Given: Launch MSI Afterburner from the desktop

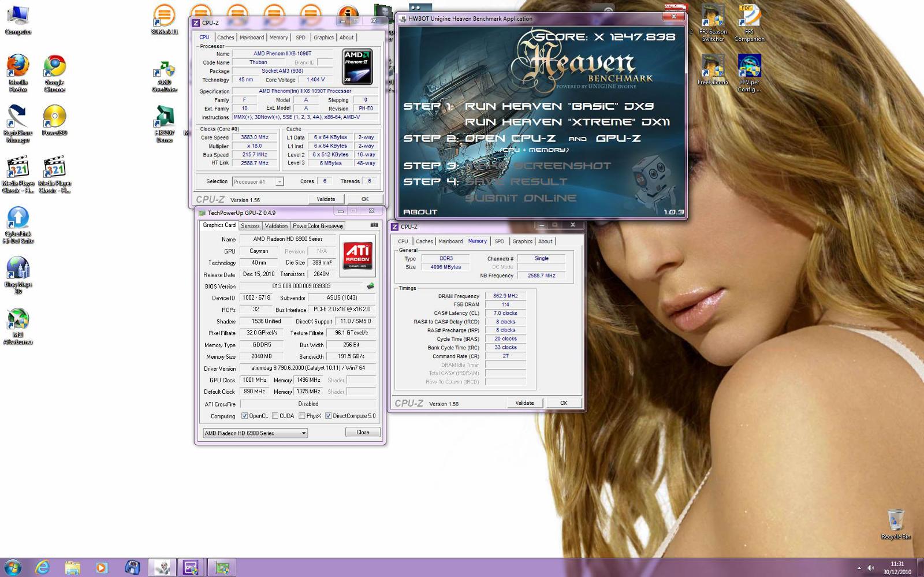Looking at the screenshot, I should click(x=18, y=326).
